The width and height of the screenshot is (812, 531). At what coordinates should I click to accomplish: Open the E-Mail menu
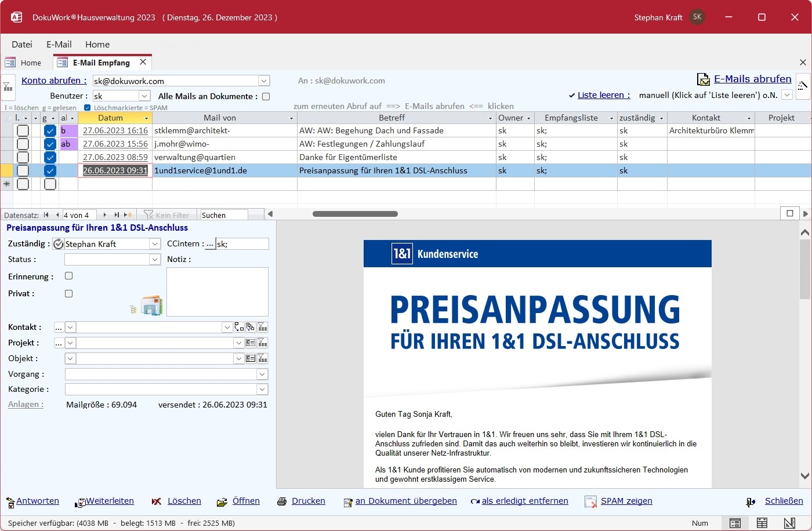pyautogui.click(x=59, y=44)
